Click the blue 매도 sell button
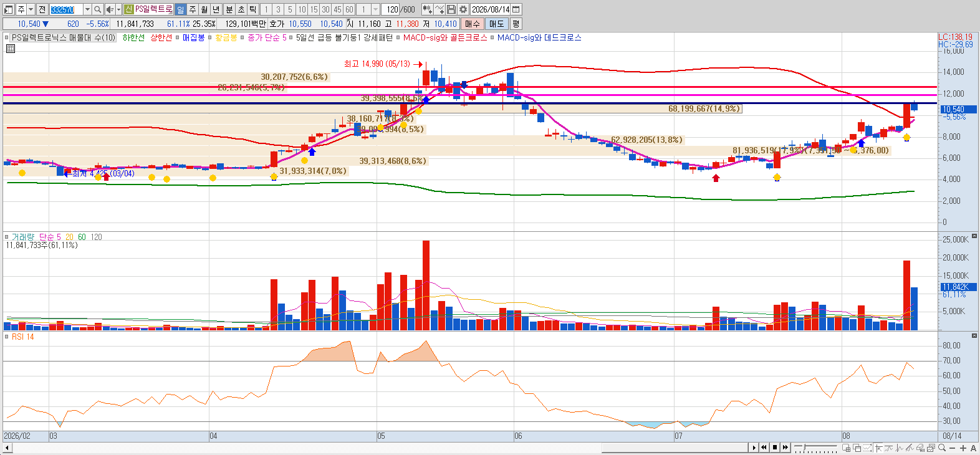Screen dimensions: 980x455 pos(496,24)
